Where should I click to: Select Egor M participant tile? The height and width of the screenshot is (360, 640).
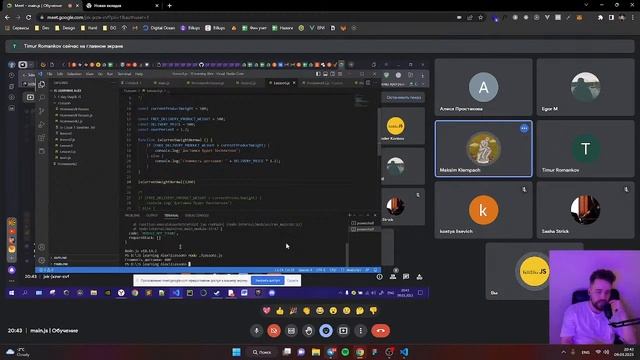point(585,87)
